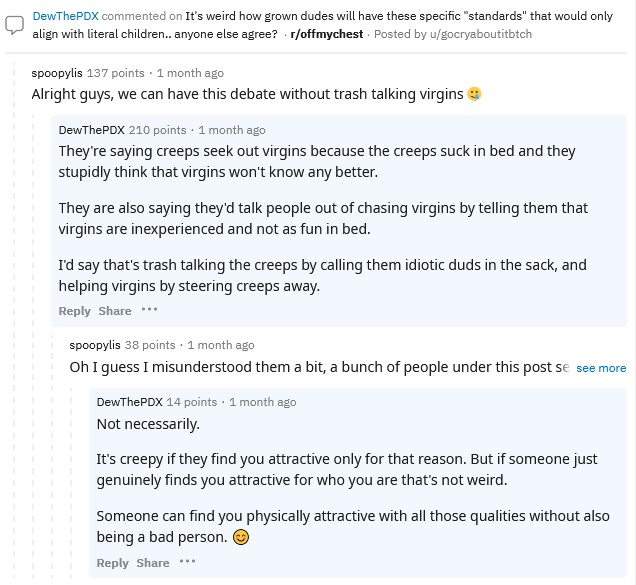This screenshot has height=585, width=636.
Task: Click the '1 month ago' timestamp on 137-point comment
Action: pyautogui.click(x=190, y=73)
